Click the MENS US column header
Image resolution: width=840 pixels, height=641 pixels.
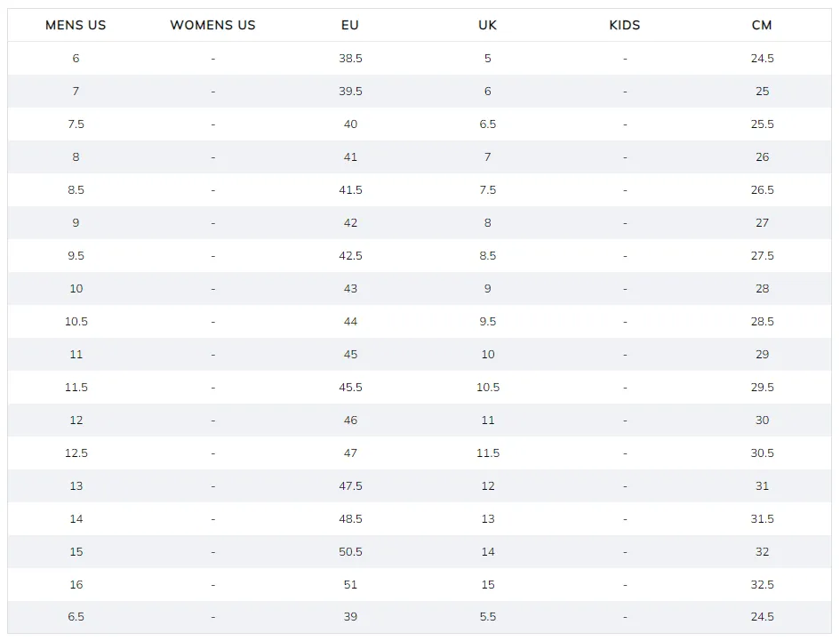(76, 25)
